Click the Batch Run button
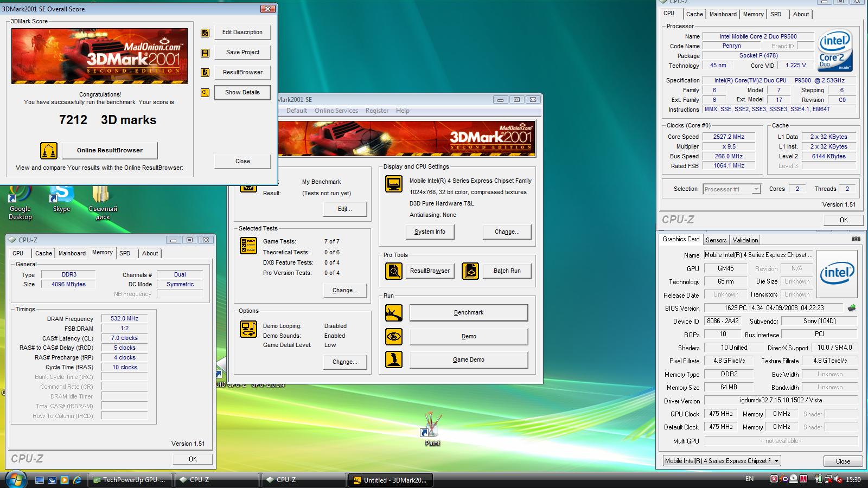Image resolution: width=868 pixels, height=488 pixels. [507, 271]
